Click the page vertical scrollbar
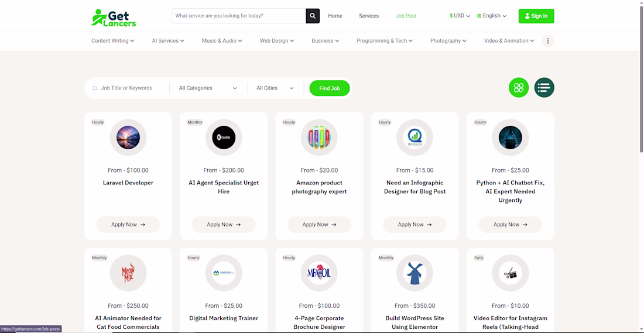644x333 pixels. coord(641,78)
